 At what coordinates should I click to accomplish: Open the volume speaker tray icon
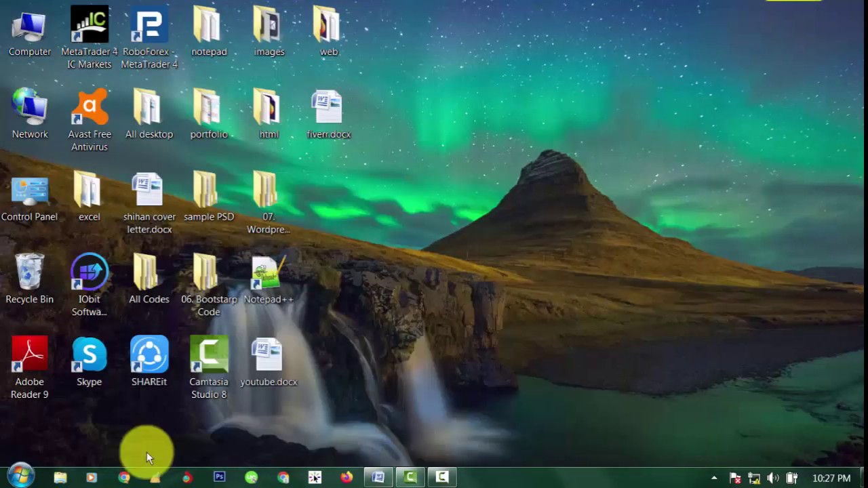click(773, 478)
